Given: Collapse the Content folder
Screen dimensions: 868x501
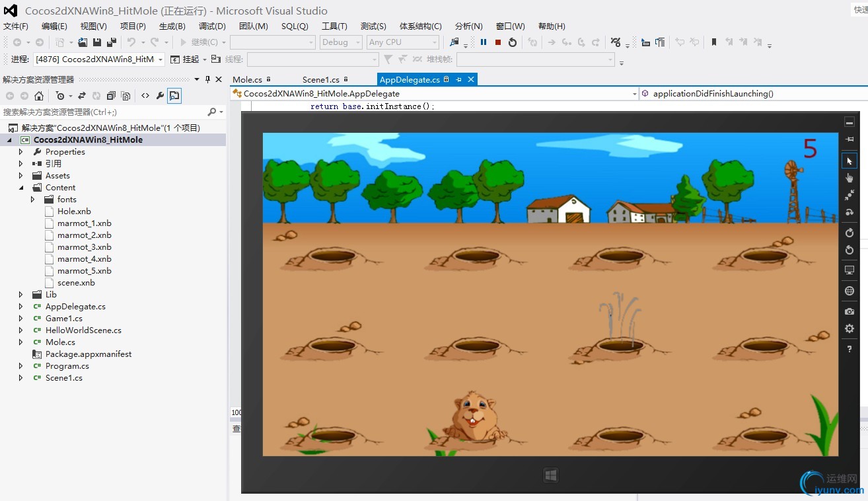Looking at the screenshot, I should (x=21, y=188).
